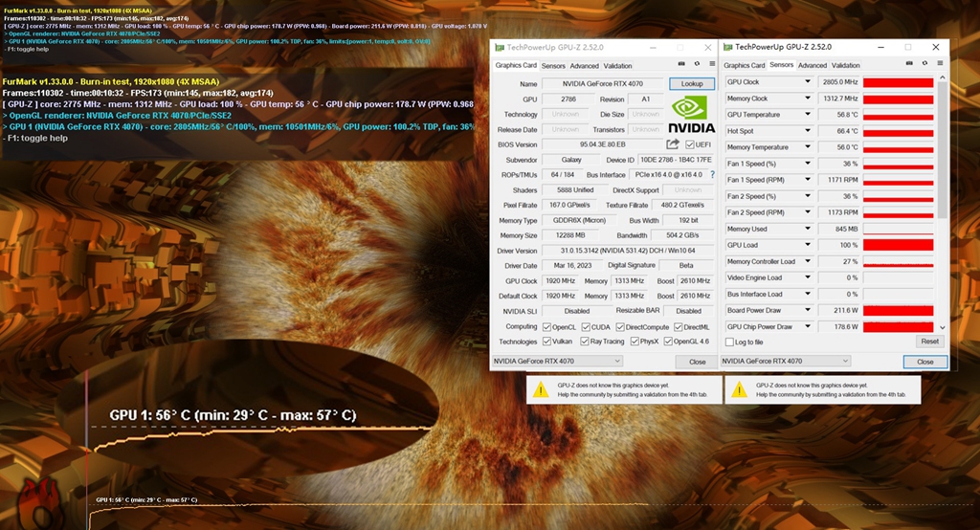Open the GPU Clock sensor dropdown arrow

[x=808, y=82]
